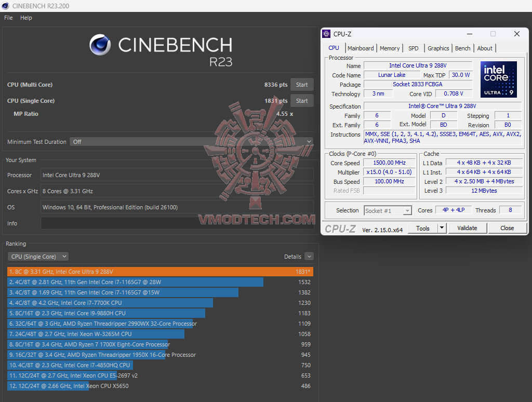Switch to the CPU tab in CPU-Z

point(334,48)
